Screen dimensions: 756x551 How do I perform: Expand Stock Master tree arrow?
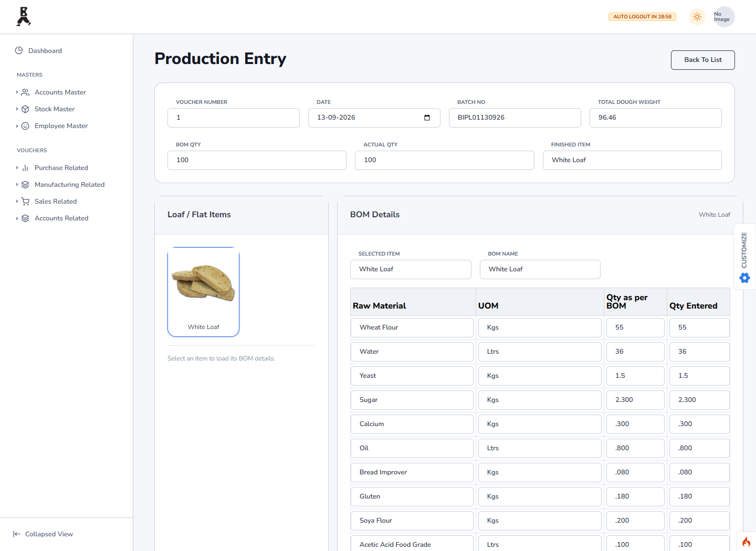click(x=17, y=109)
